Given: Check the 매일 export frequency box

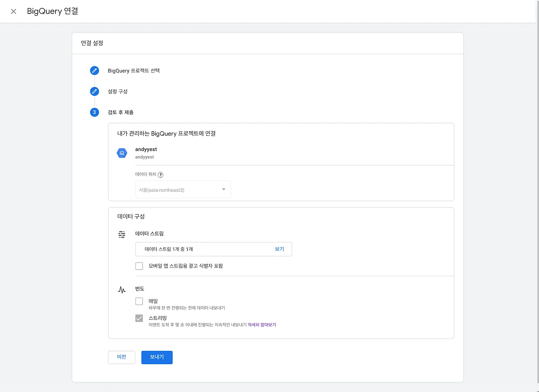Looking at the screenshot, I should pos(139,301).
